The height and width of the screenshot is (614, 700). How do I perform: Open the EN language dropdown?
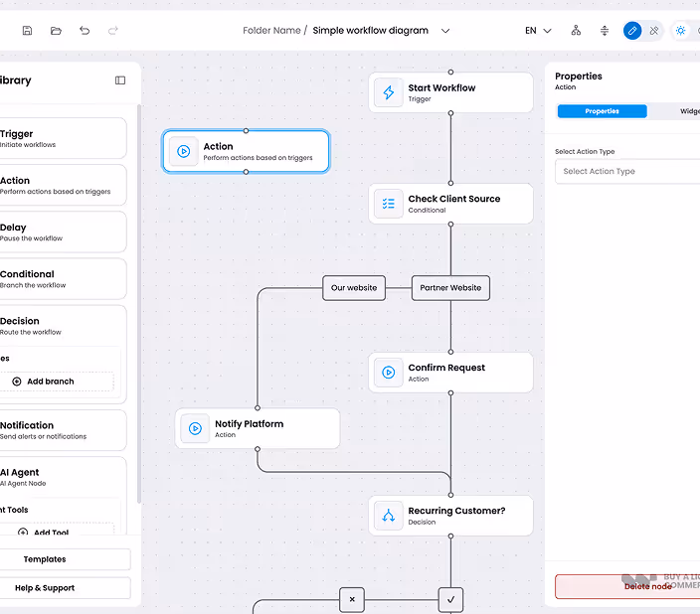(538, 31)
